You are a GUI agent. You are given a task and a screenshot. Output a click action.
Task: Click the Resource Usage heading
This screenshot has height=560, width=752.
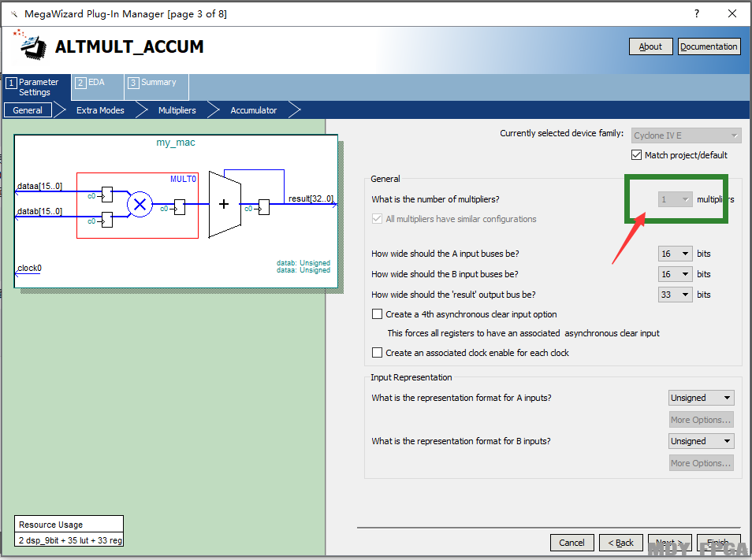pyautogui.click(x=50, y=525)
